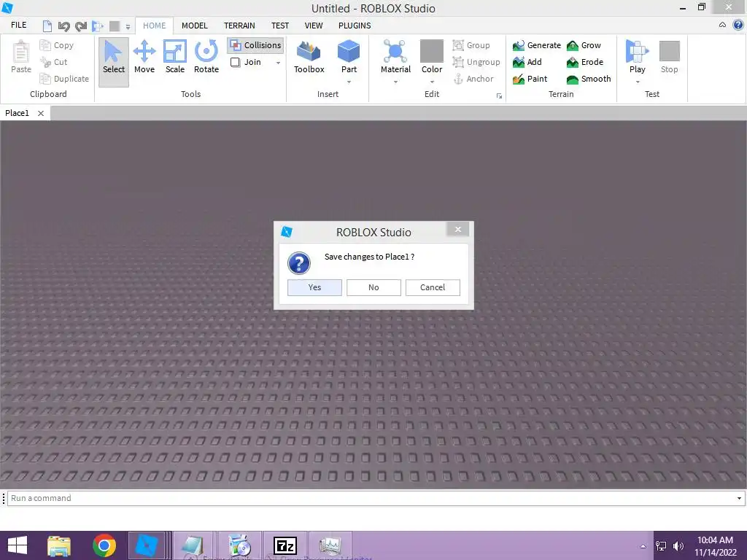Click Generate terrain

pyautogui.click(x=536, y=45)
